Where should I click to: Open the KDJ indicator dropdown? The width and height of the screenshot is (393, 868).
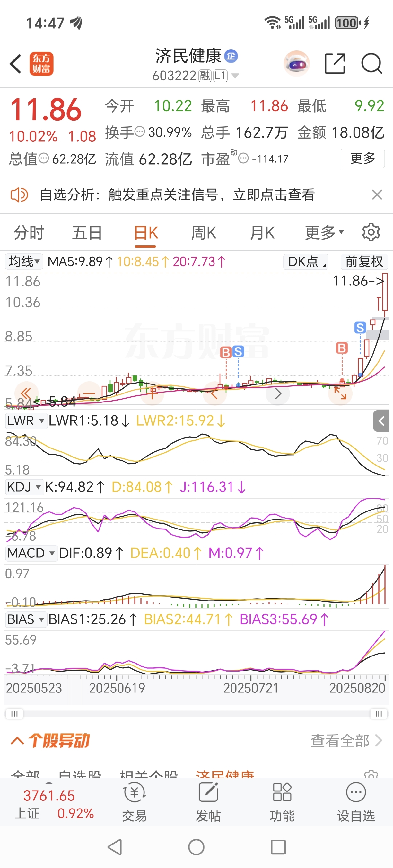tap(24, 487)
